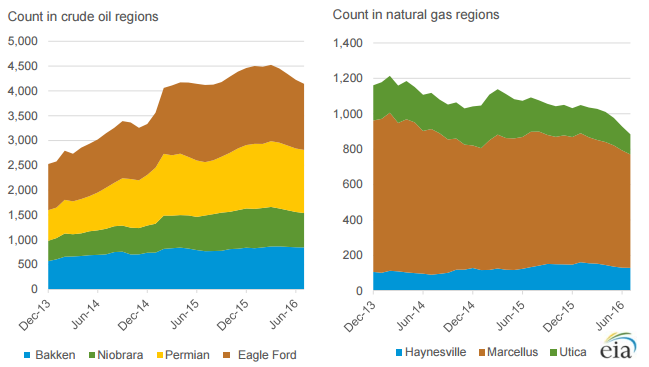Click the Marcellus brown legend swatch
The height and width of the screenshot is (367, 649).
pos(482,353)
